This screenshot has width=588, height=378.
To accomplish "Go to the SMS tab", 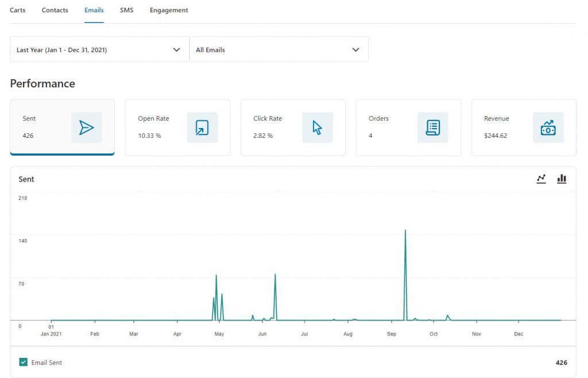I will point(127,10).
